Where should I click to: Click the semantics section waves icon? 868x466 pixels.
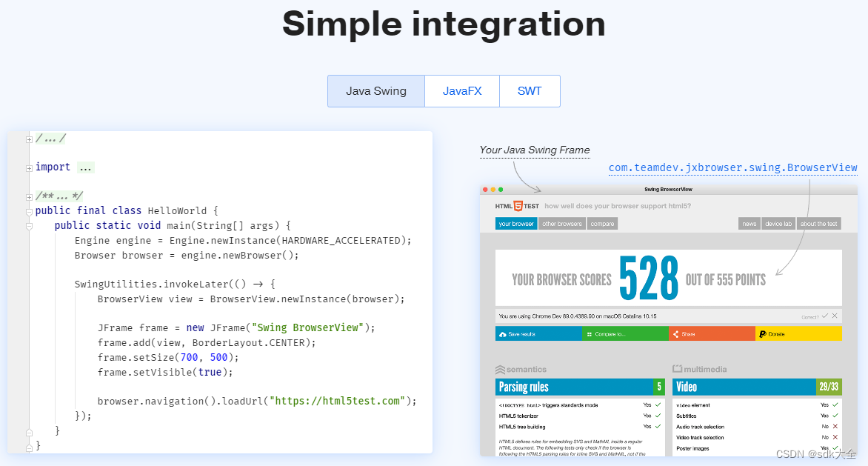click(500, 369)
